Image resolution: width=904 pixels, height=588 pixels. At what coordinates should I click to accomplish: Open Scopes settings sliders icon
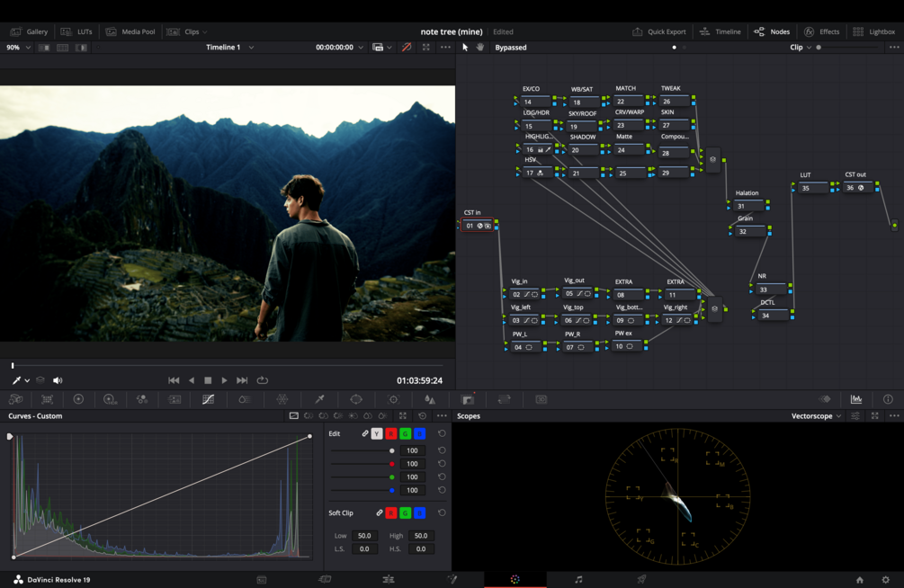(x=855, y=415)
